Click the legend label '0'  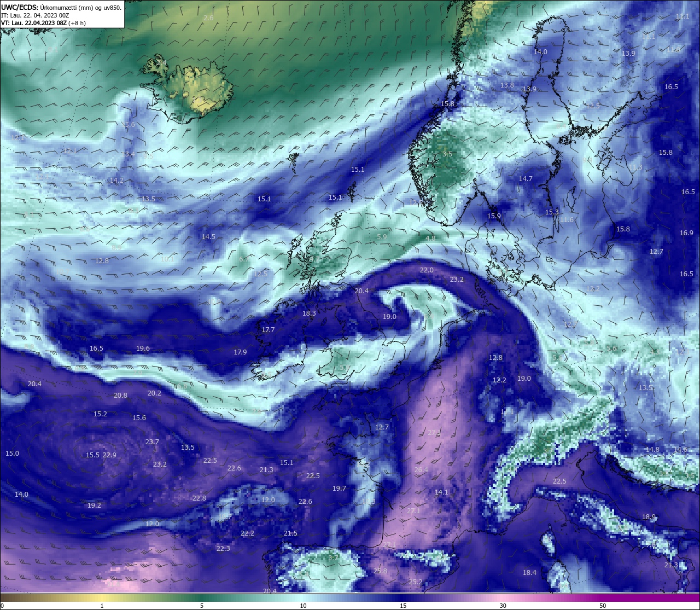click(x=2, y=606)
